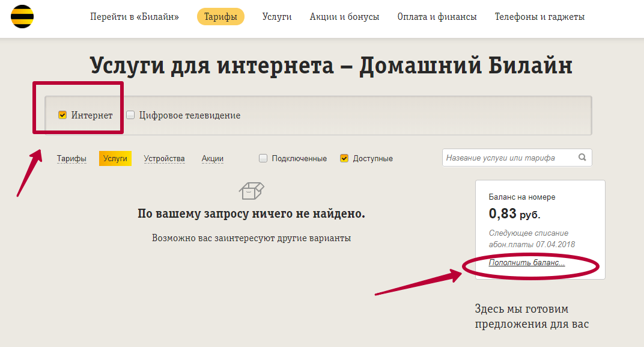Viewport: 644px width, 347px height.
Task: Open the Акции и бонусы menu
Action: [345, 17]
